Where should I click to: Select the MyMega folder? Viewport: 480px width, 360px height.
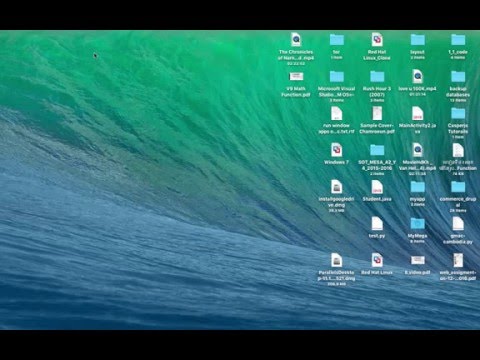click(417, 224)
